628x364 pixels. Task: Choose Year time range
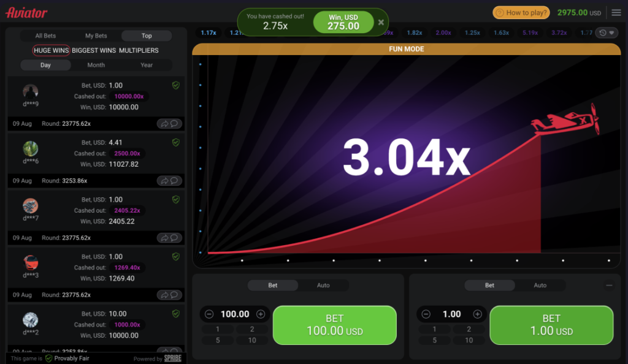click(147, 65)
